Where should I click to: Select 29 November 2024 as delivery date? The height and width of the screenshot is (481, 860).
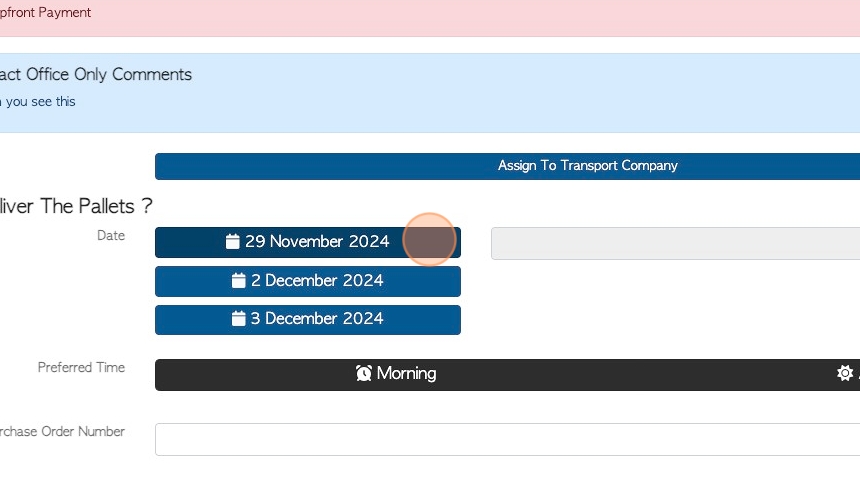pos(308,242)
